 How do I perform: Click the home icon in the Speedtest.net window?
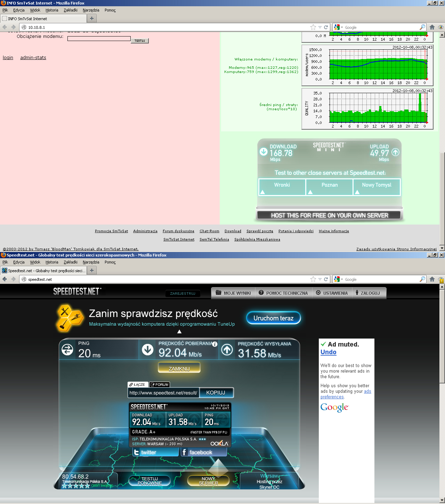click(x=432, y=279)
